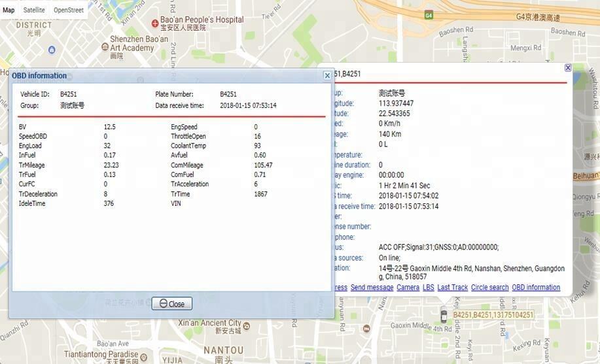The image size is (600, 364).
Task: Open the OBD information link
Action: click(x=536, y=288)
